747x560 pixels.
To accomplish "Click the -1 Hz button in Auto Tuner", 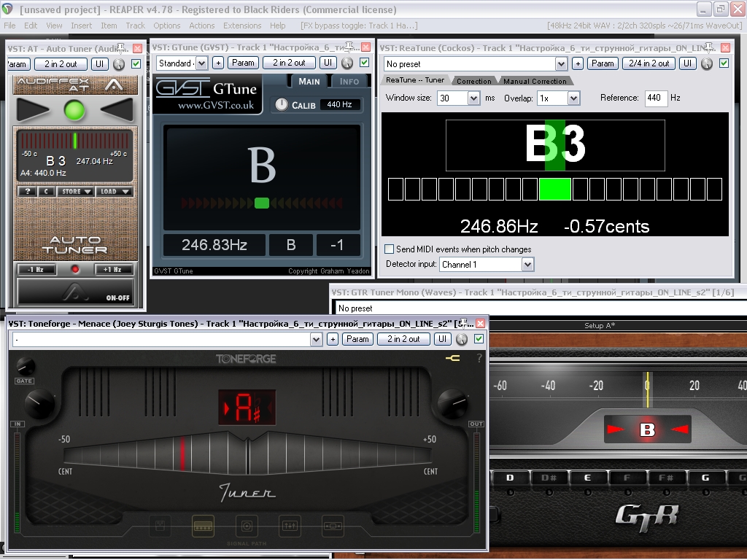I will [x=36, y=270].
